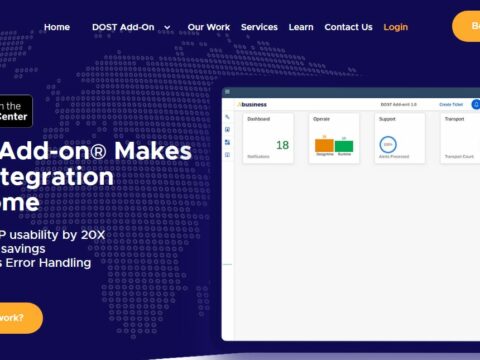Open the Dashboard tile showing 18 notifications
This screenshot has height=360, width=480.
pos(268,138)
